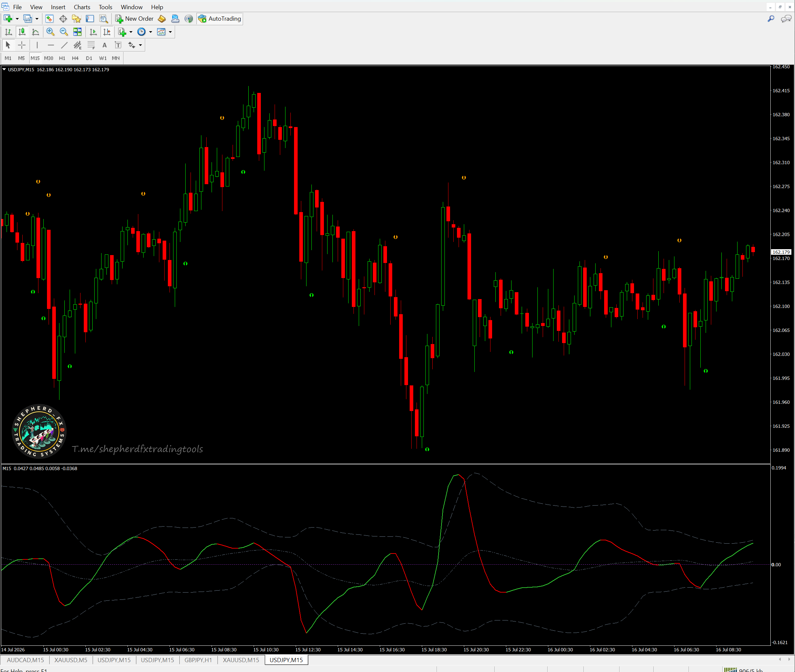Switch chart to Bar Chart mode
Viewport: 795px width, 672px height.
coord(9,32)
